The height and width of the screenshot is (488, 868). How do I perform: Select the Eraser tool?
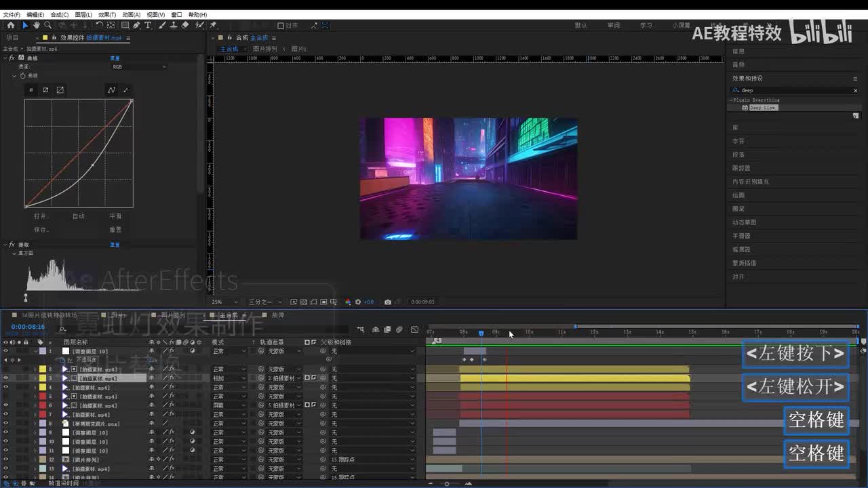(x=185, y=25)
